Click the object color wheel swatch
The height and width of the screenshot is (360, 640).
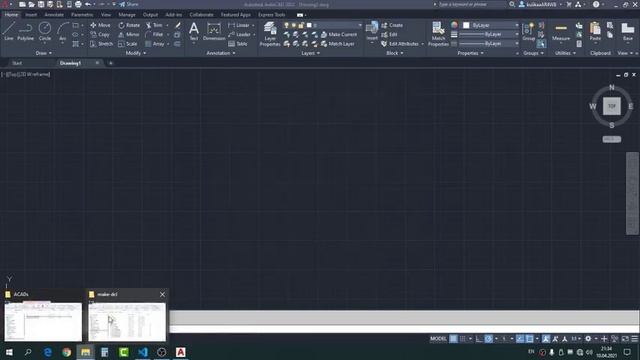click(x=454, y=25)
